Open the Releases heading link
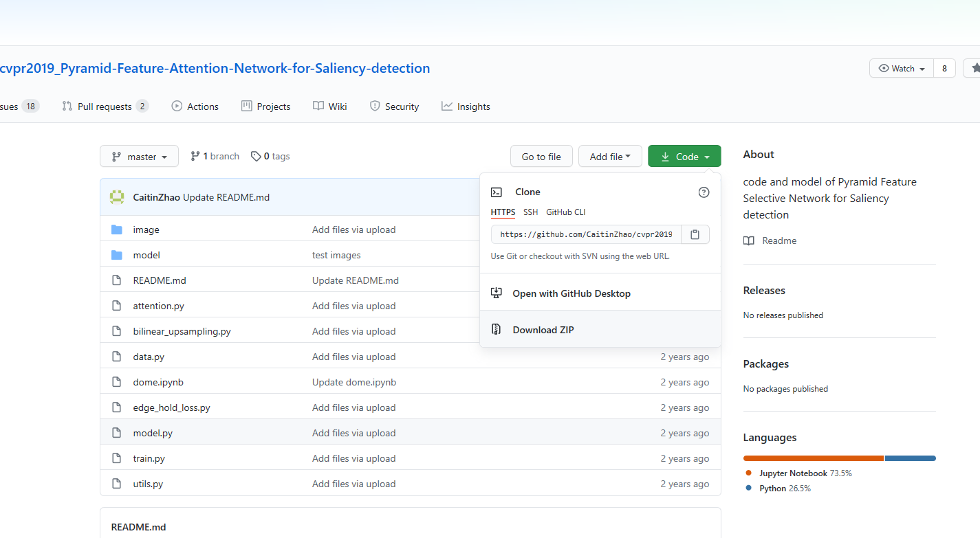Viewport: 980px width, 538px height. point(764,291)
